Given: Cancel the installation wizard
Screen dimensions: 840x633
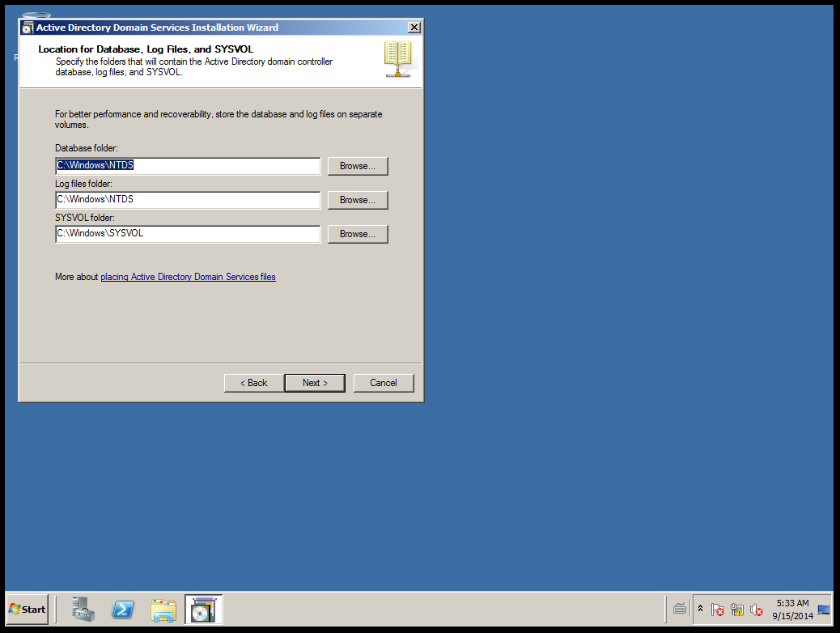Looking at the screenshot, I should (384, 383).
